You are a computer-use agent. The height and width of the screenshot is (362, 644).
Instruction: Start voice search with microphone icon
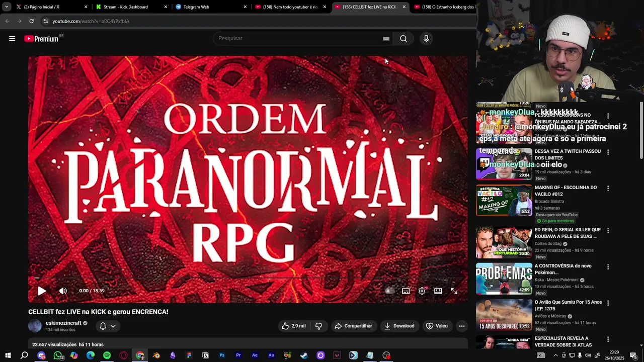pyautogui.click(x=426, y=39)
